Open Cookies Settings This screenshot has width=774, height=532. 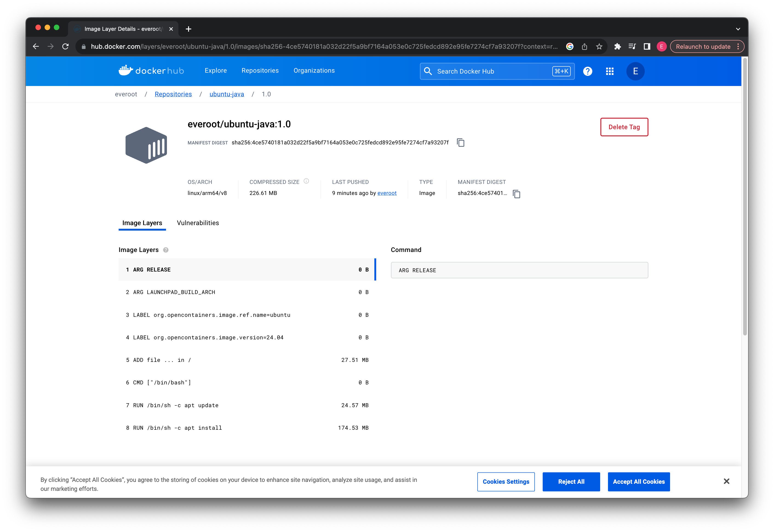[x=506, y=482]
